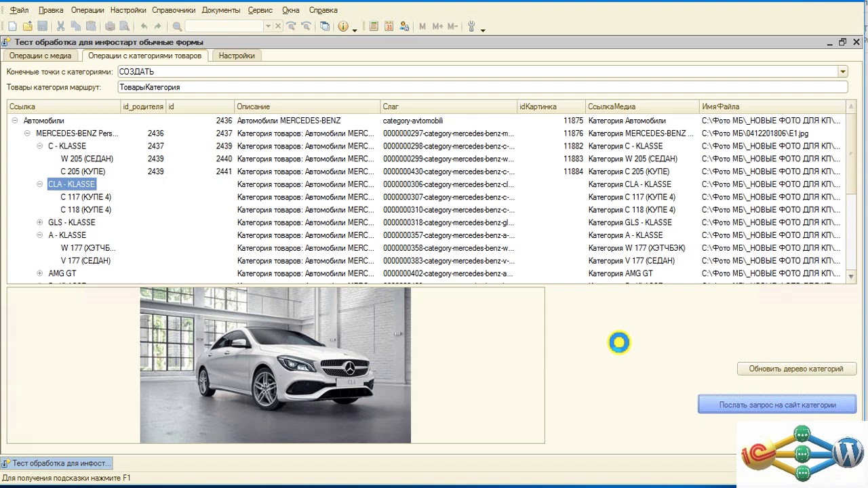Screen dimensions: 868x488
Task: Open the Документы menu
Action: click(221, 10)
